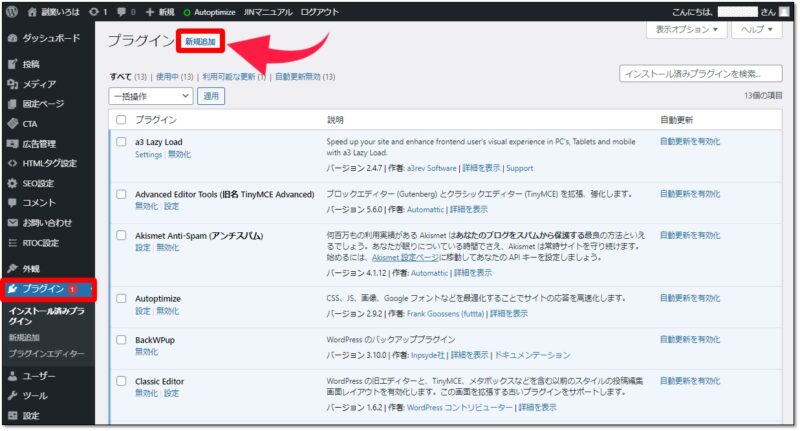This screenshot has width=800, height=431.
Task: Click the コメント sidebar bubble icon
Action: (13, 202)
